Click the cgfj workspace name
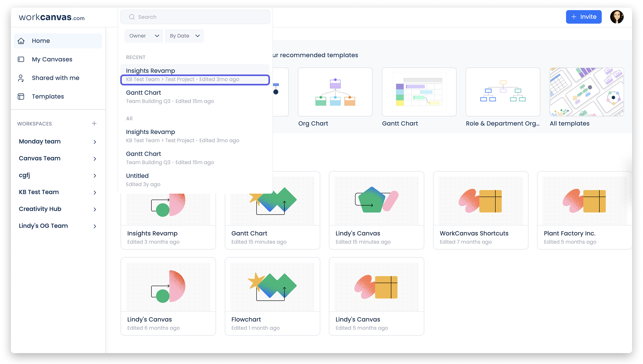The height and width of the screenshot is (364, 643). [24, 175]
